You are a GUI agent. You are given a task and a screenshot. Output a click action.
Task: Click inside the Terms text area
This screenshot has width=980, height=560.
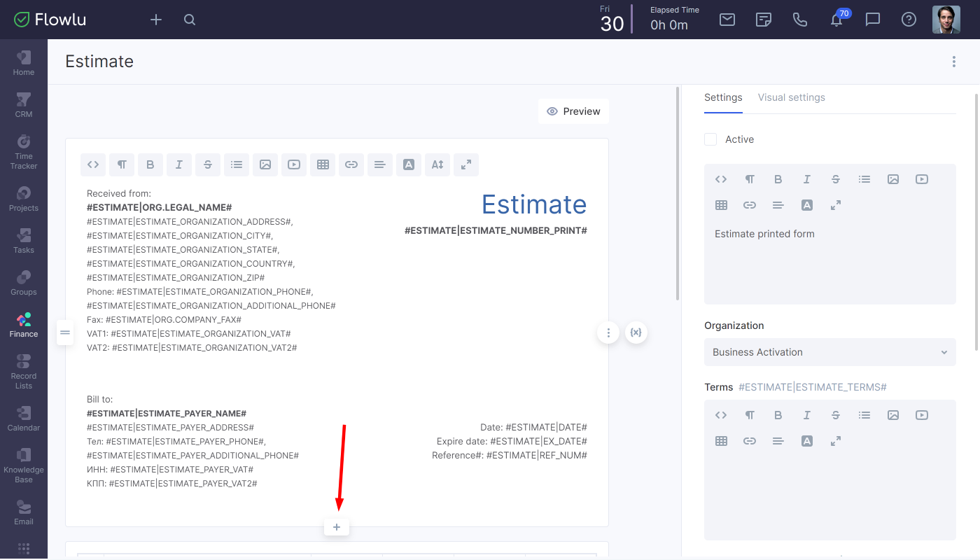tap(830, 497)
